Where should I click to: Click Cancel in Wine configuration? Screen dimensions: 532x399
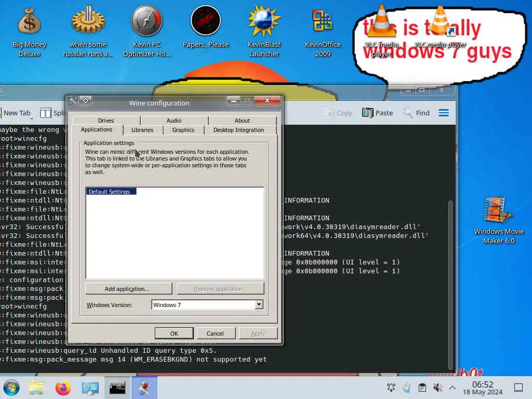click(215, 334)
